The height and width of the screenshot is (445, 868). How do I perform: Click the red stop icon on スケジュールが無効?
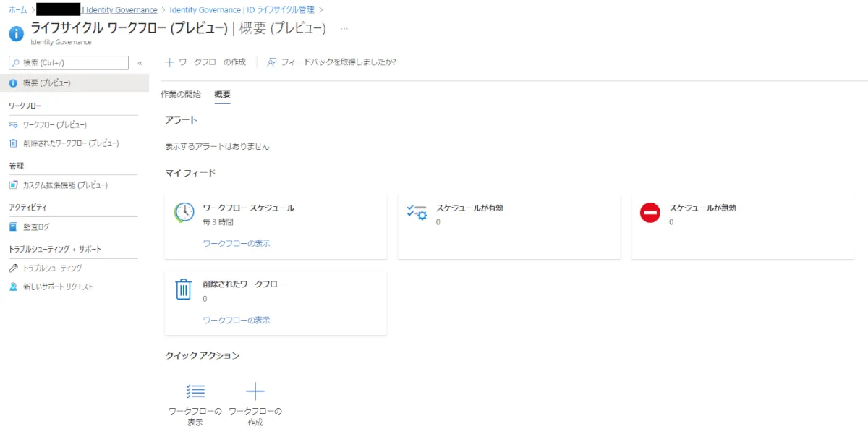point(650,212)
